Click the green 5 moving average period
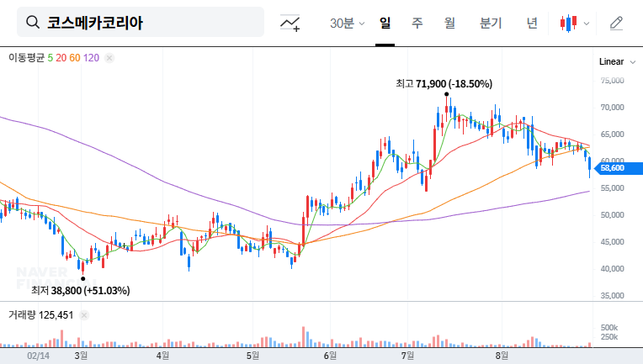 [x=50, y=58]
